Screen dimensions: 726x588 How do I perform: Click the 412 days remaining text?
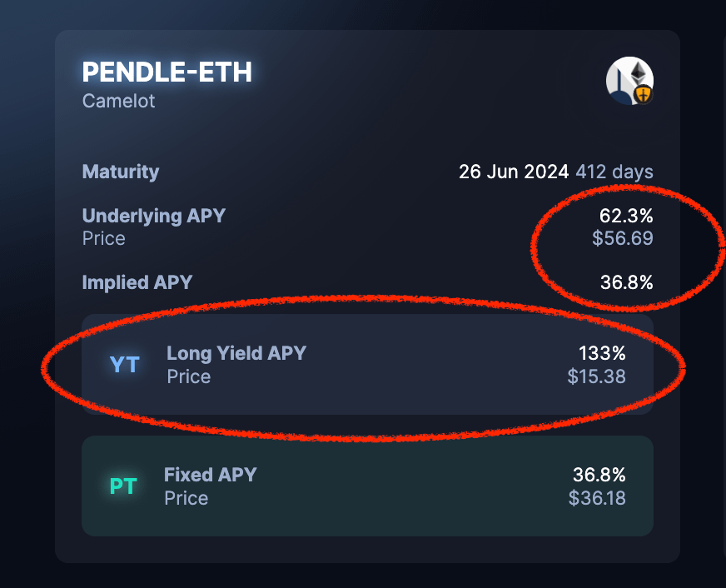click(614, 172)
